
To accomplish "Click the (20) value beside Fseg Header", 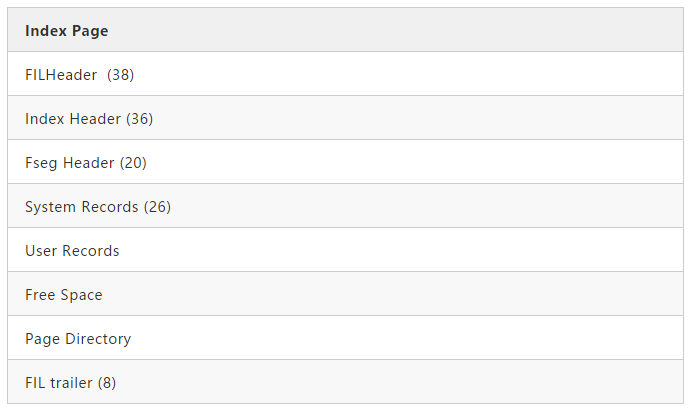I will pos(134,163).
